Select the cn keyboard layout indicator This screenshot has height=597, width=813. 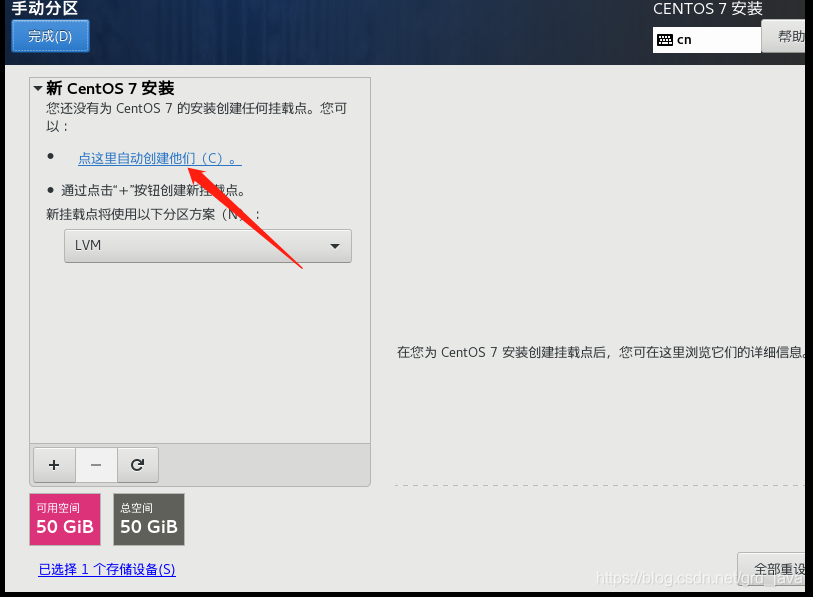[707, 40]
